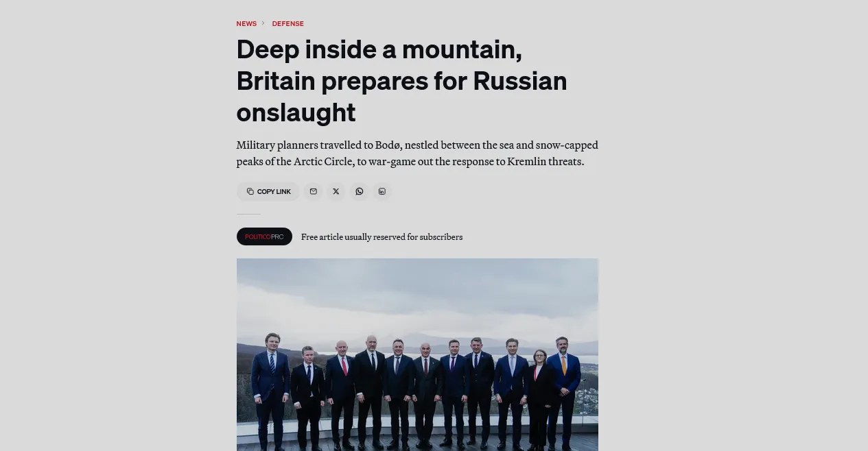Open the News breadcrumb section
Screen dimensions: 868x451
point(246,23)
